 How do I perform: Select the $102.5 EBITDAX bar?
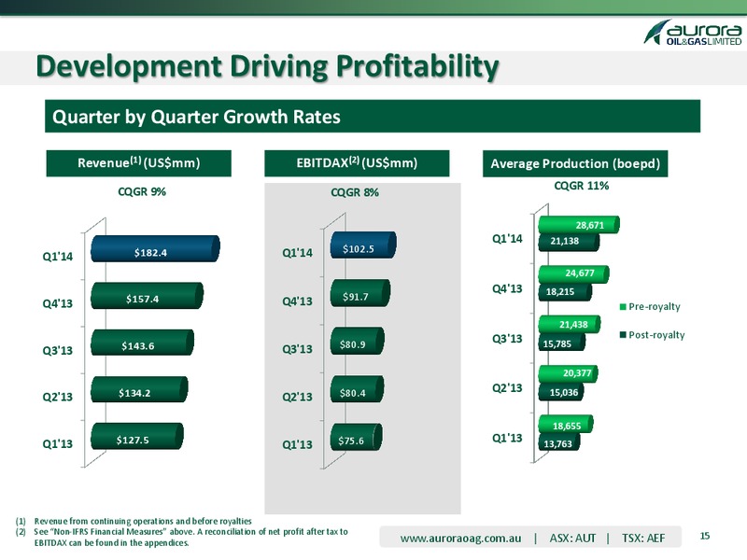click(x=363, y=245)
